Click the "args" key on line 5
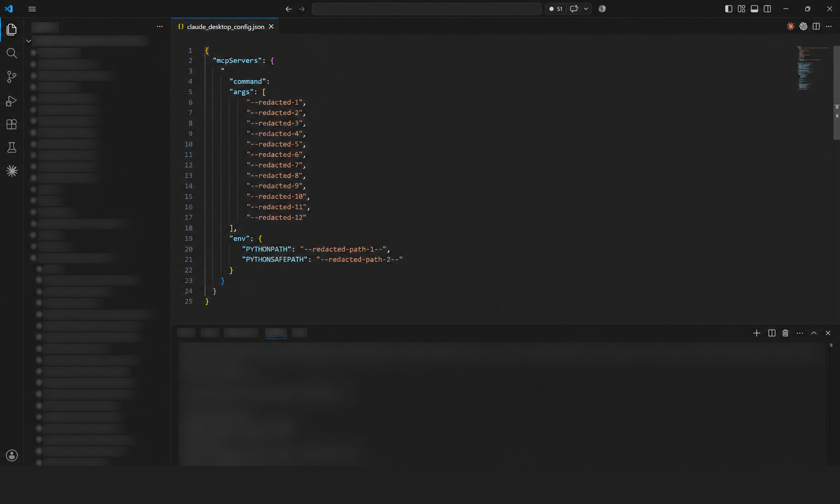840x504 pixels. coord(241,92)
